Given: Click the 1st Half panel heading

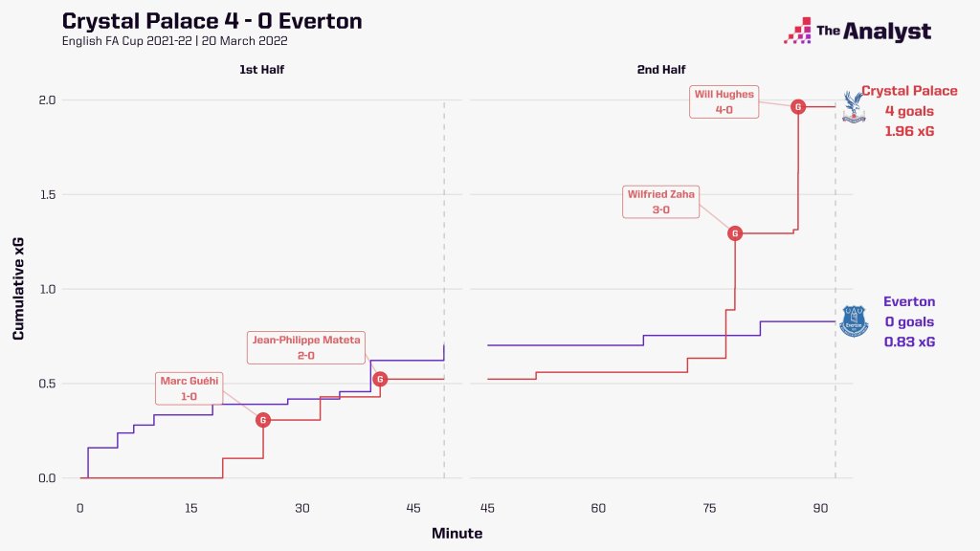Looking at the screenshot, I should click(262, 69).
